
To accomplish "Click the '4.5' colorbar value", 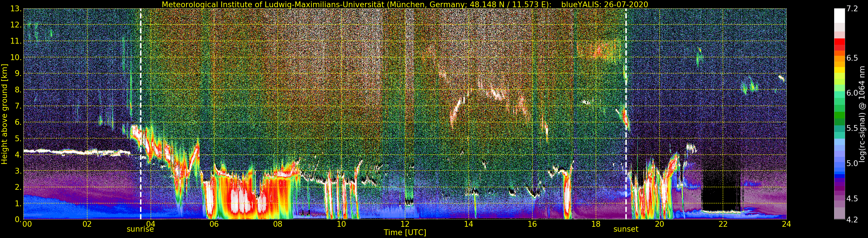I will click(852, 199).
